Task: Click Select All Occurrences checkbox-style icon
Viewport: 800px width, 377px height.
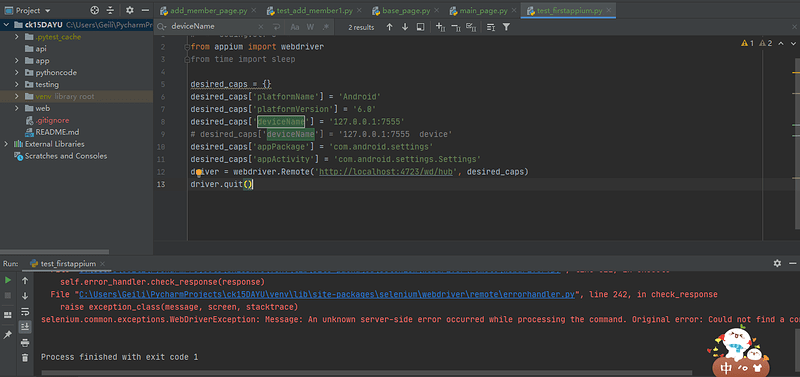Action: click(471, 27)
